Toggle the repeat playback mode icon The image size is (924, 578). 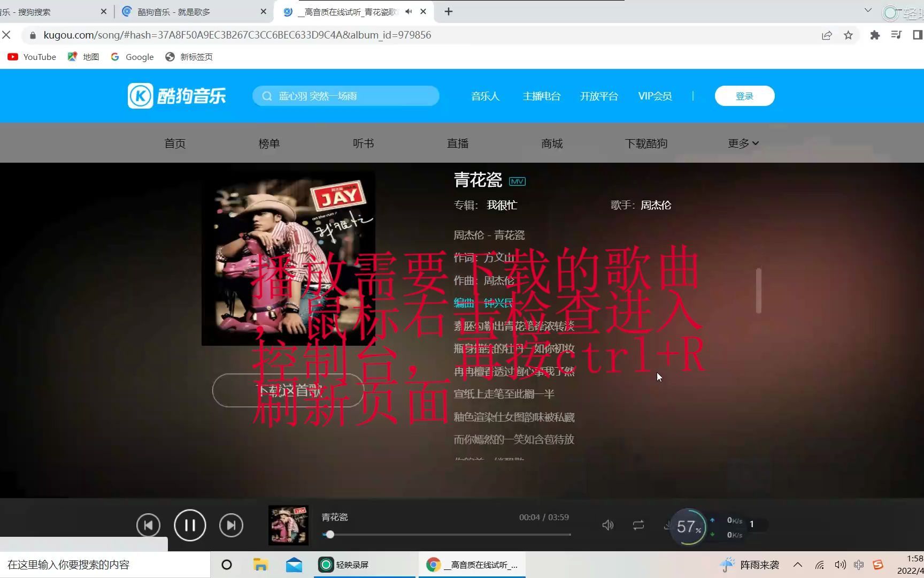638,525
